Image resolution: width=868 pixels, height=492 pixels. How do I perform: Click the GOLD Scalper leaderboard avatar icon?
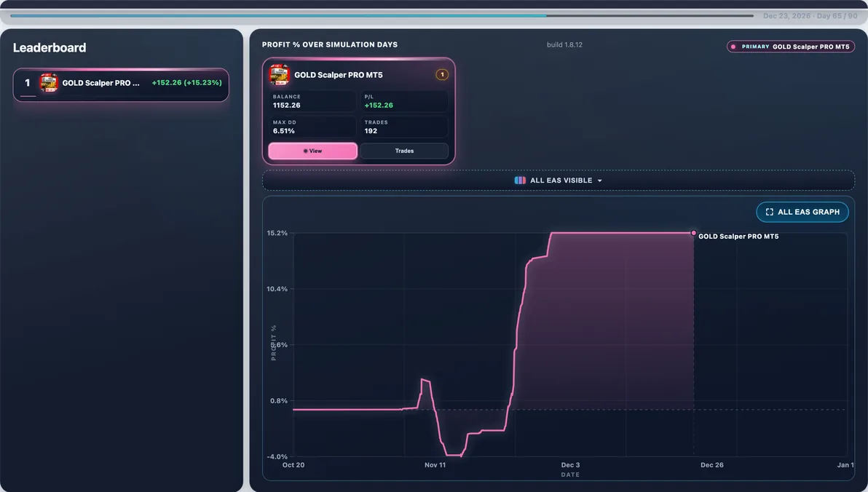coord(49,82)
